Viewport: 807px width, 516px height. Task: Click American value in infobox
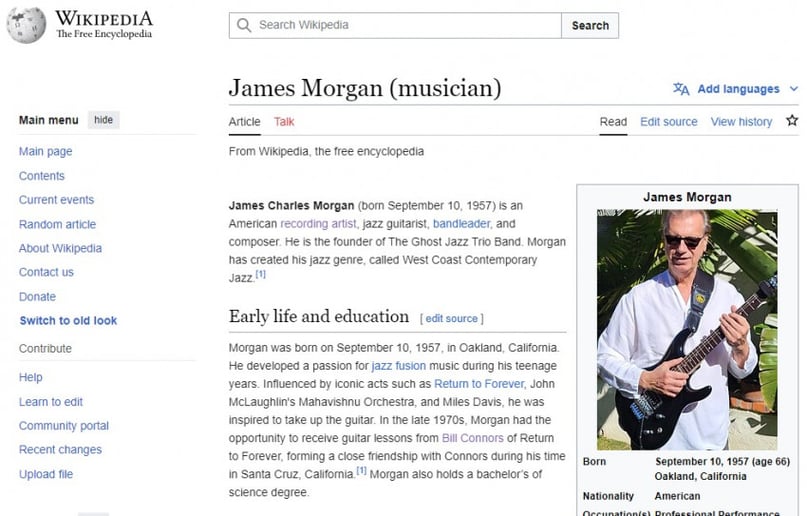[x=677, y=496]
